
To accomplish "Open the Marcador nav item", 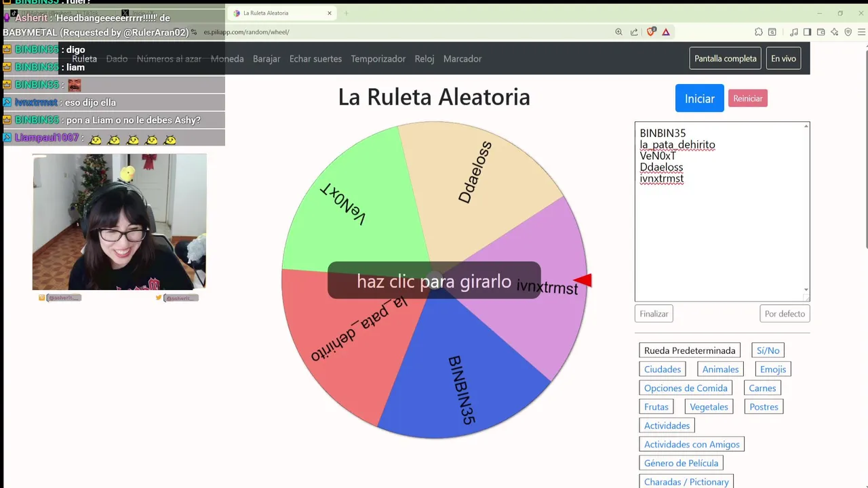I will 462,59.
